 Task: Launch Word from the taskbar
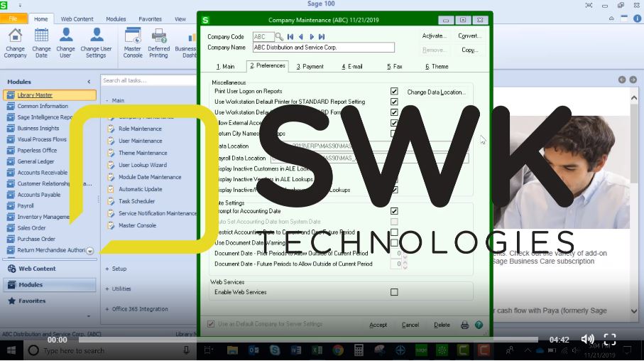click(x=295, y=350)
